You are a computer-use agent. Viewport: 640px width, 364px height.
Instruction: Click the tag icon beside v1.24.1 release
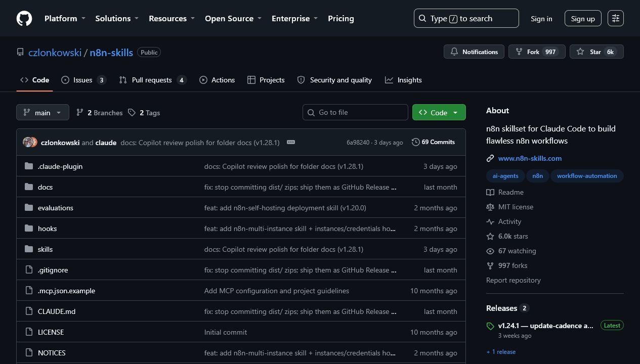pos(490,326)
